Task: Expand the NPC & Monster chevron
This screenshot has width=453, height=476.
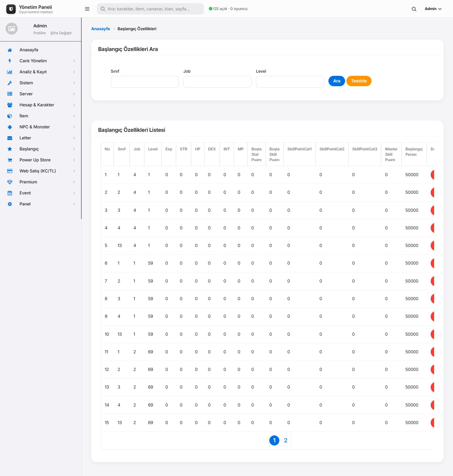Action: (74, 127)
